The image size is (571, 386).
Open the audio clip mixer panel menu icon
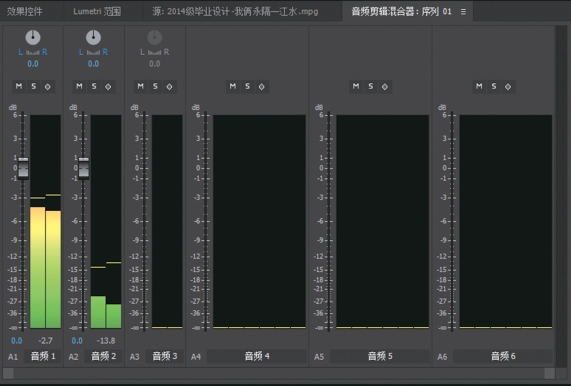point(463,12)
